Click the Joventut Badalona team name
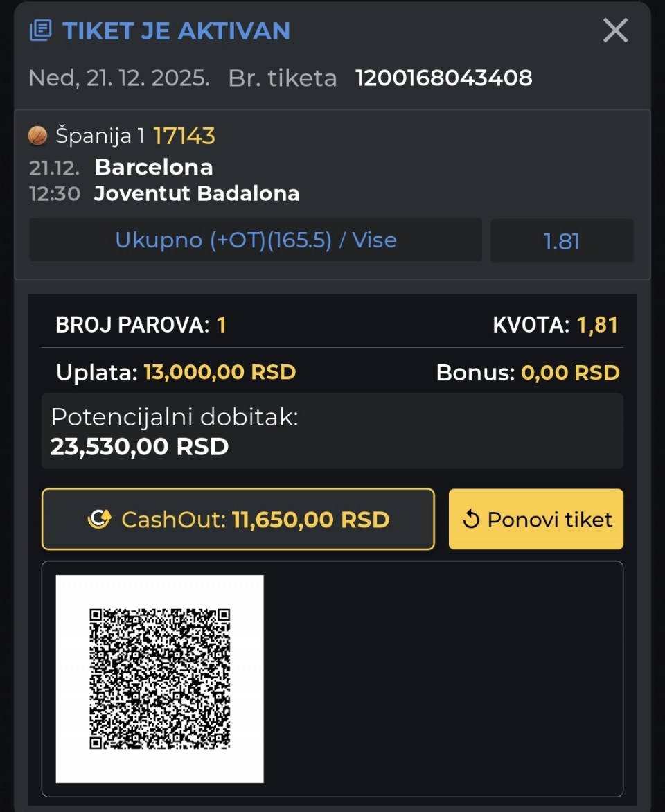This screenshot has height=812, width=665. pos(197,193)
